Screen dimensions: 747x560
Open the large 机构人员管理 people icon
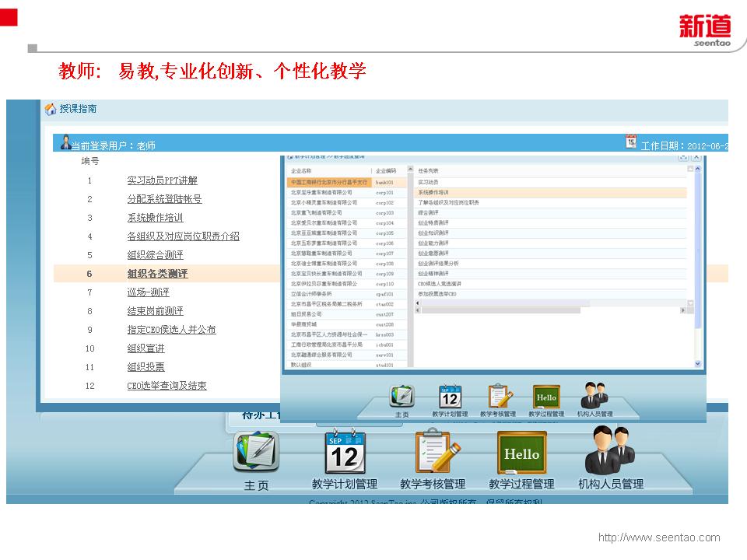pos(610,452)
